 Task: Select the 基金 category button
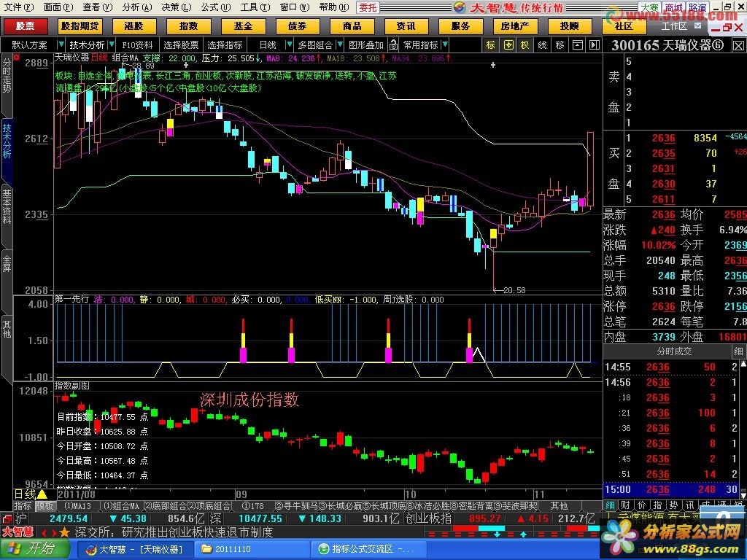pyautogui.click(x=243, y=26)
